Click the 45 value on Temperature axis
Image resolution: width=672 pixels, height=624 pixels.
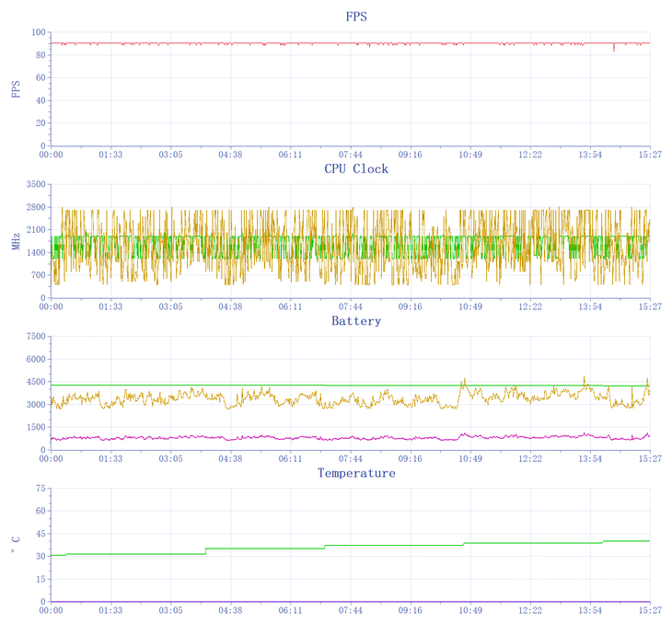click(x=40, y=534)
